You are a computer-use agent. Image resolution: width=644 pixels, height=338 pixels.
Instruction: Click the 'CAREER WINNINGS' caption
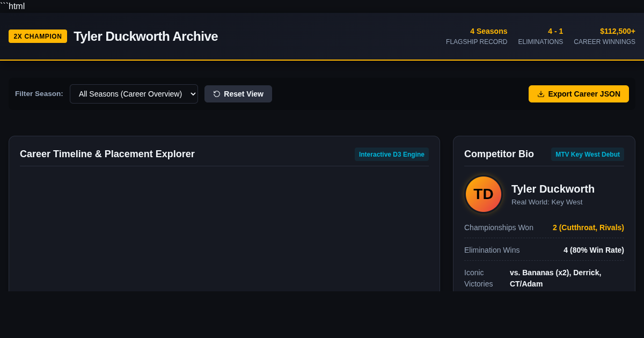coord(604,42)
